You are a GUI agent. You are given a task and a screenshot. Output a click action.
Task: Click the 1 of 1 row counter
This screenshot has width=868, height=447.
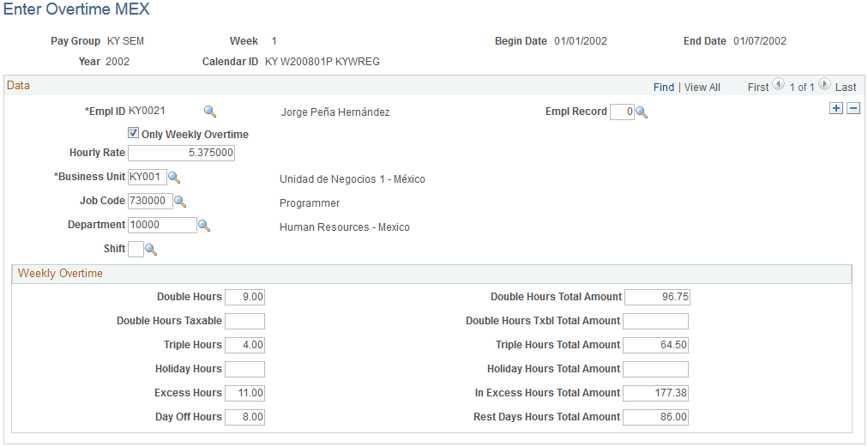tap(802, 87)
